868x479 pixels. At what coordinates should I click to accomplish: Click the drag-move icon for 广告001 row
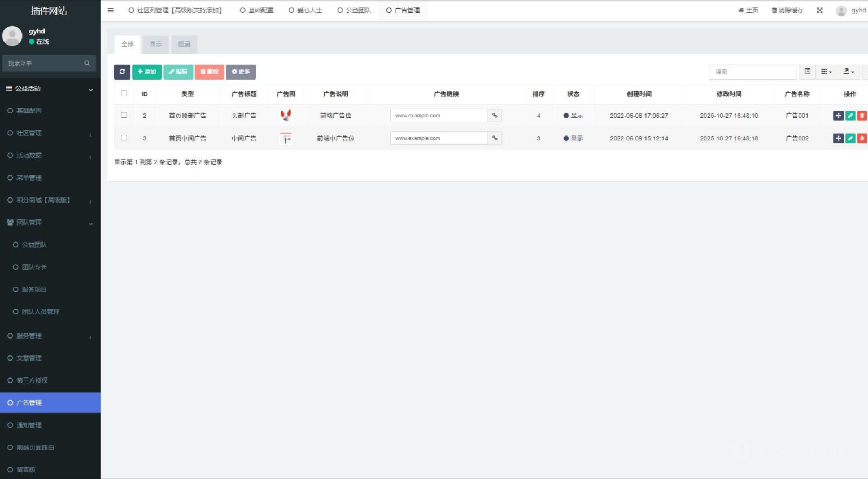(838, 116)
